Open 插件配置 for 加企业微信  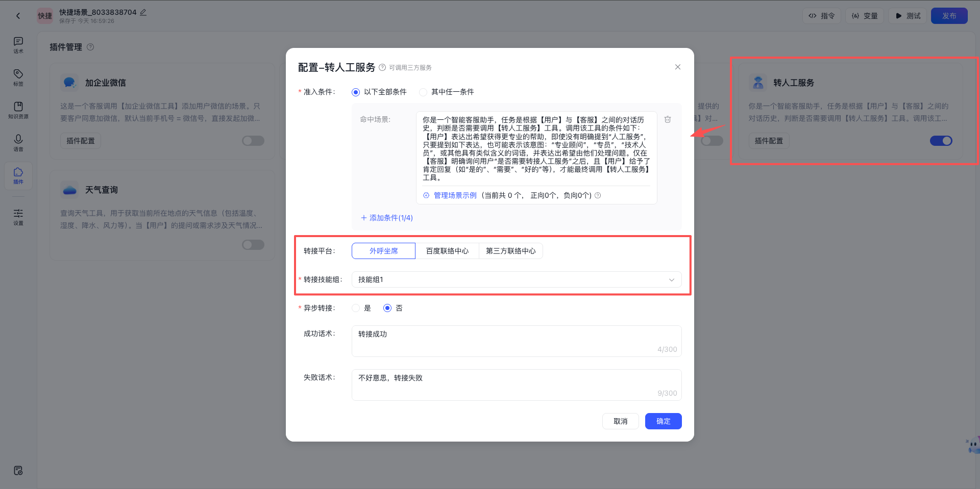click(x=81, y=141)
